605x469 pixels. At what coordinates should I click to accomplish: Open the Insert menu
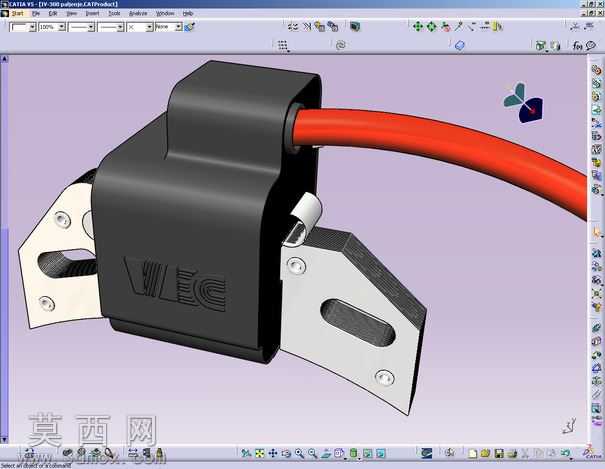(92, 13)
